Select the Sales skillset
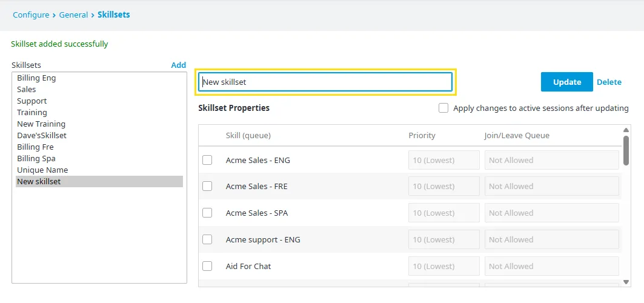This screenshot has height=303, width=644. [x=99, y=90]
